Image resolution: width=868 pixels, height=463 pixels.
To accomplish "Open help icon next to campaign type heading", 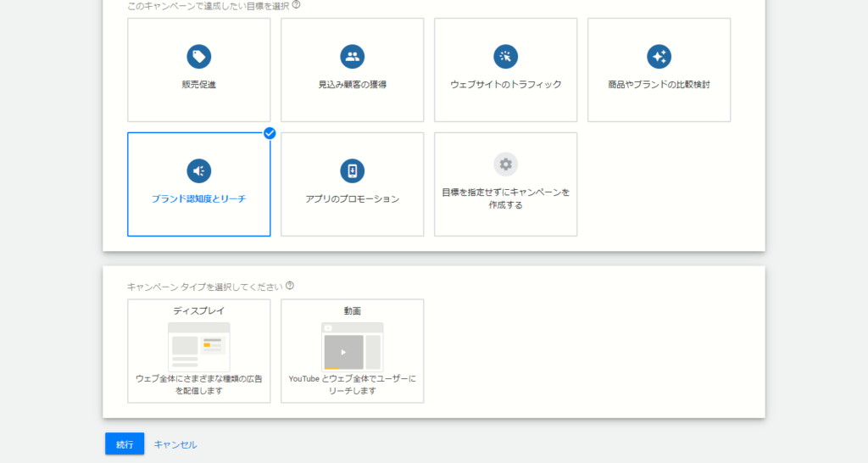I will point(290,286).
